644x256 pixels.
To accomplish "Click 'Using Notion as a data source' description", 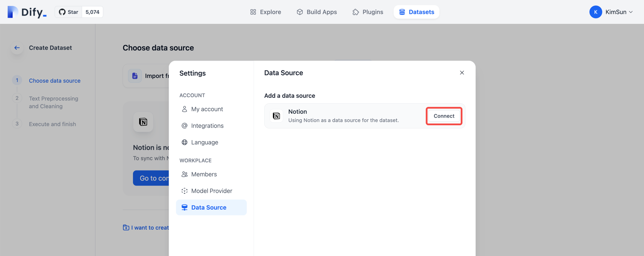I will click(x=343, y=120).
